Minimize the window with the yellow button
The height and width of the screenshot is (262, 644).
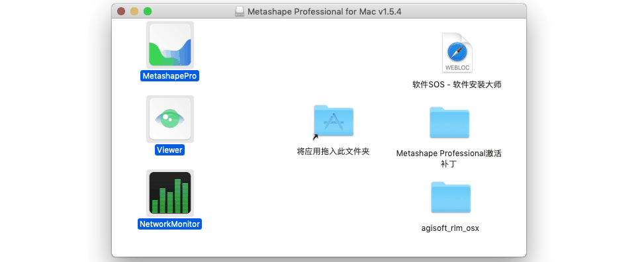134,11
